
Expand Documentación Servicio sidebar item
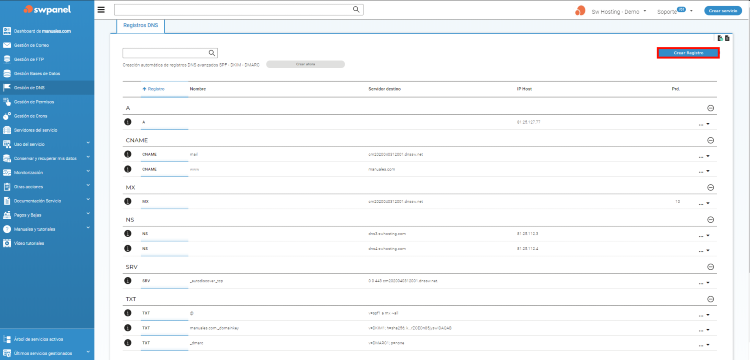pos(88,200)
